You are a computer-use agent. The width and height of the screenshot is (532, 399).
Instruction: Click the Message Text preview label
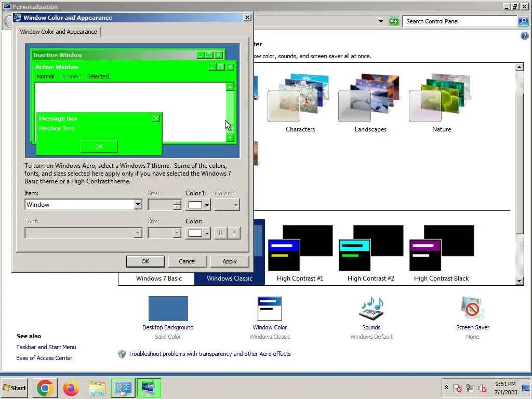pyautogui.click(x=57, y=128)
